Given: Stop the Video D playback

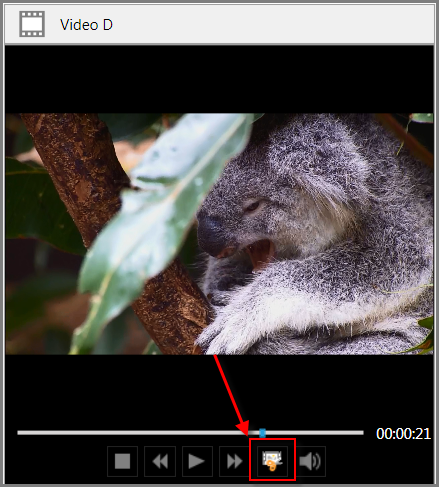Looking at the screenshot, I should (122, 461).
